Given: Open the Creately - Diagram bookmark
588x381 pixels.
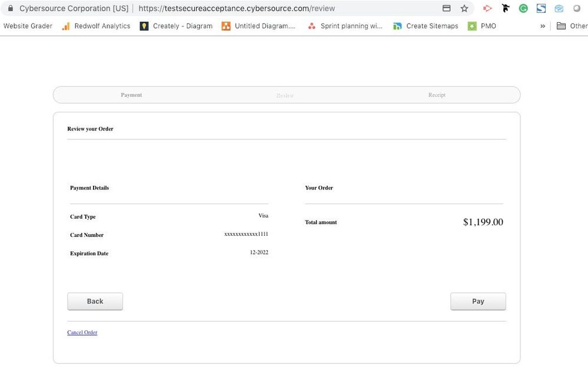Looking at the screenshot, I should click(176, 26).
